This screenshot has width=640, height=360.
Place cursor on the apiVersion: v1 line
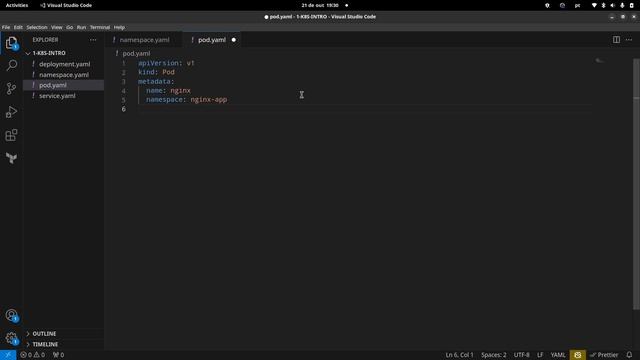(x=166, y=63)
